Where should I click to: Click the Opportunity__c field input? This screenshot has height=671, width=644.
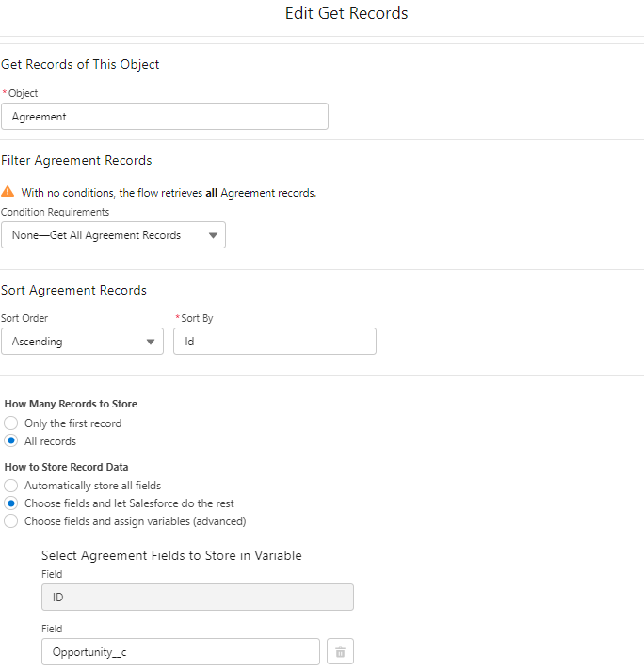click(x=181, y=651)
